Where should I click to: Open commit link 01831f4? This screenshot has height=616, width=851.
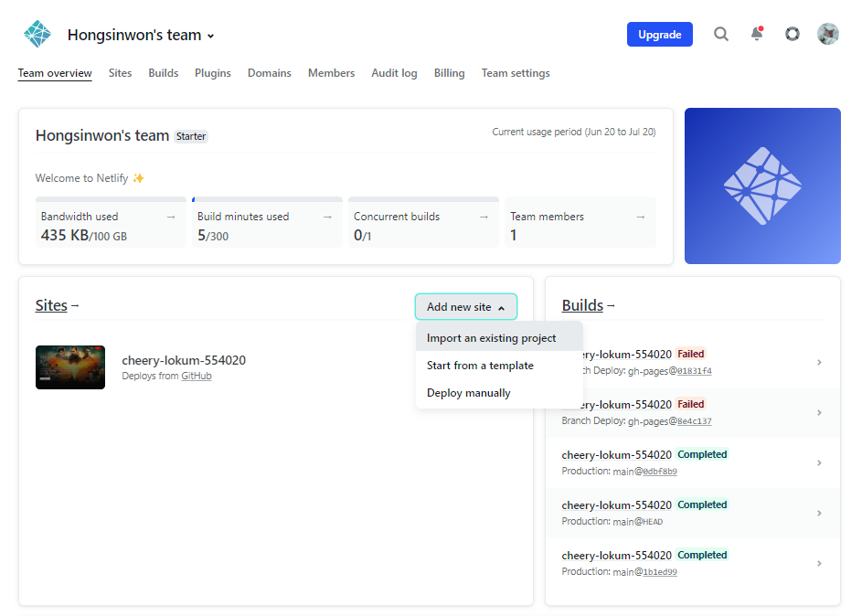click(x=694, y=371)
